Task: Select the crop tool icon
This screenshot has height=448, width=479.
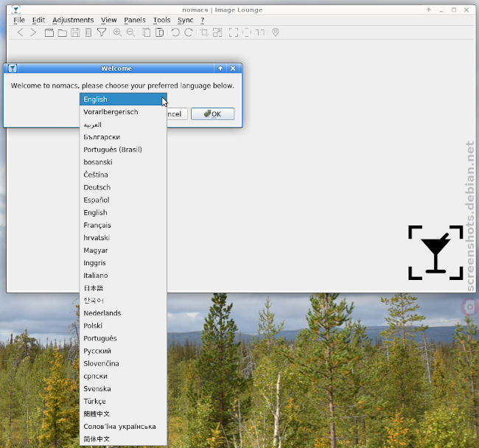Action: (x=204, y=32)
